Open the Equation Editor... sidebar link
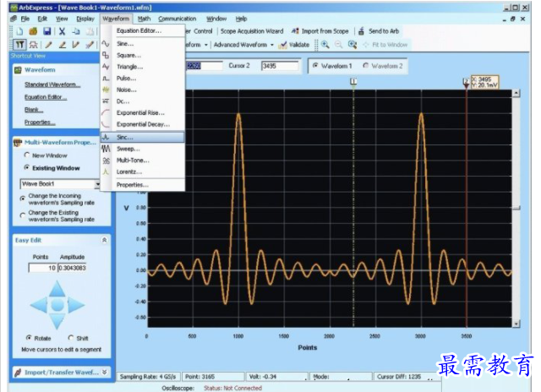Image resolution: width=541 pixels, height=392 pixels. (46, 97)
